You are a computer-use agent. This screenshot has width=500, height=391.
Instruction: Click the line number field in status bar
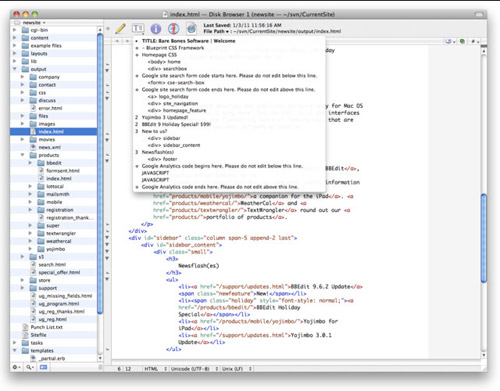tap(119, 369)
